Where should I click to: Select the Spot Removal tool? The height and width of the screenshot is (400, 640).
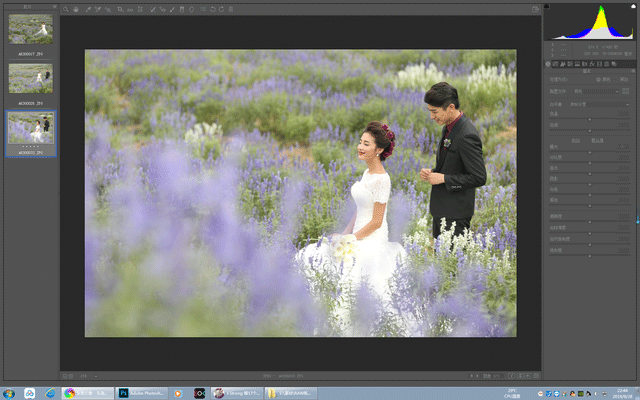pos(153,9)
